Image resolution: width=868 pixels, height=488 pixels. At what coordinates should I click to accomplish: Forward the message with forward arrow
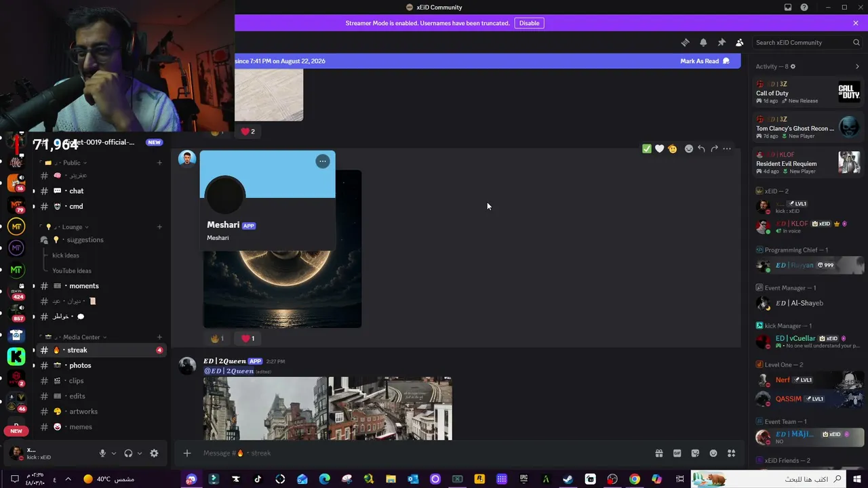[714, 148]
